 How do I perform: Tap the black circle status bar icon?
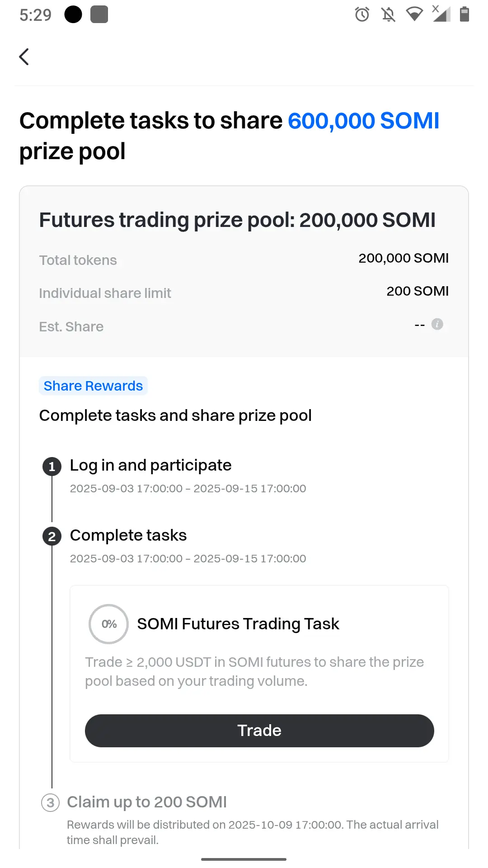(73, 14)
